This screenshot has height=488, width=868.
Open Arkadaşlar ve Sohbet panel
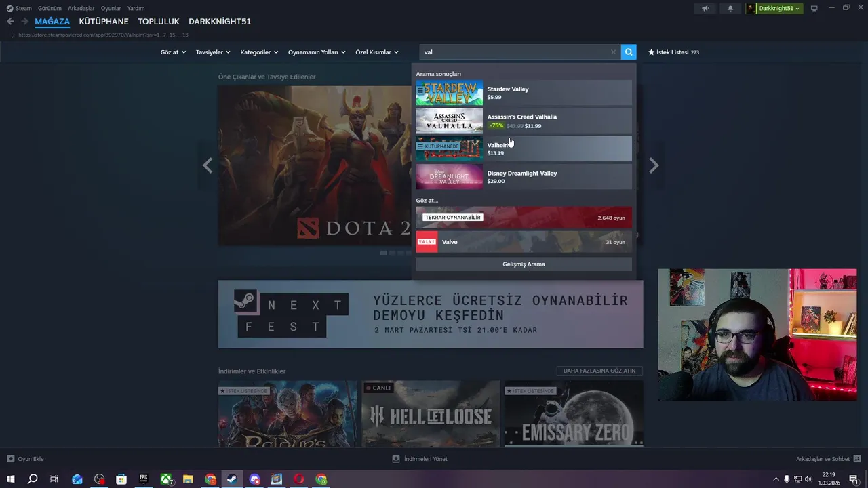pos(828,459)
